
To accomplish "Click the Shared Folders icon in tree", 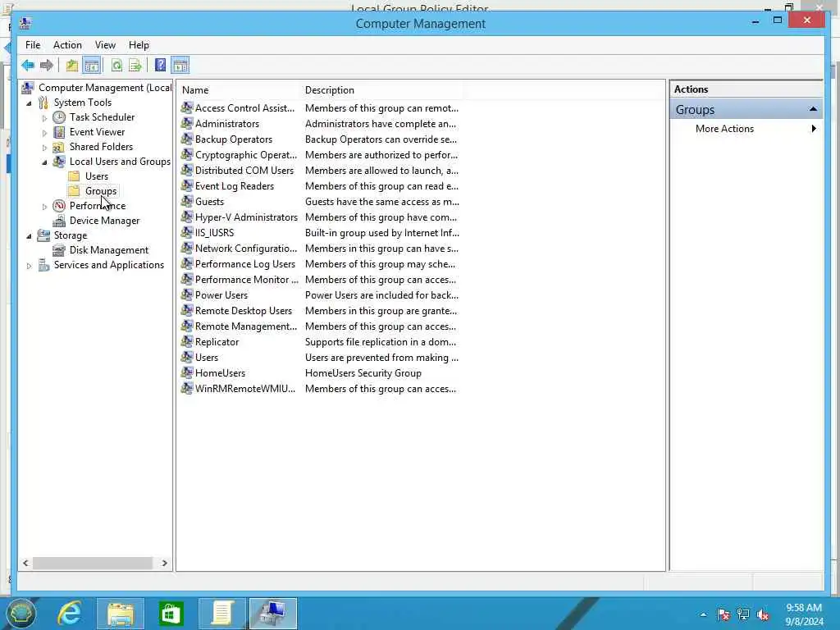I will point(59,147).
